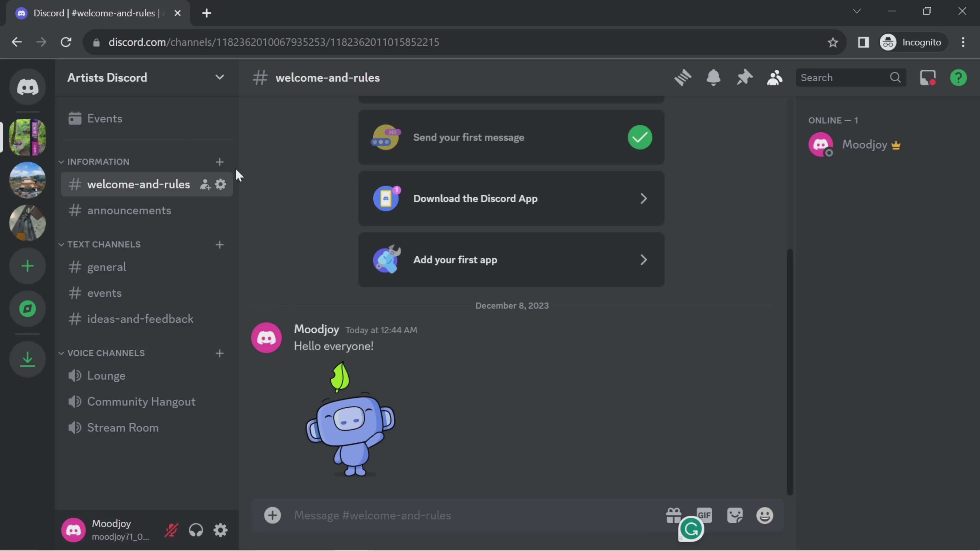Join Community Hangout voice channel
980x551 pixels.
click(147, 402)
